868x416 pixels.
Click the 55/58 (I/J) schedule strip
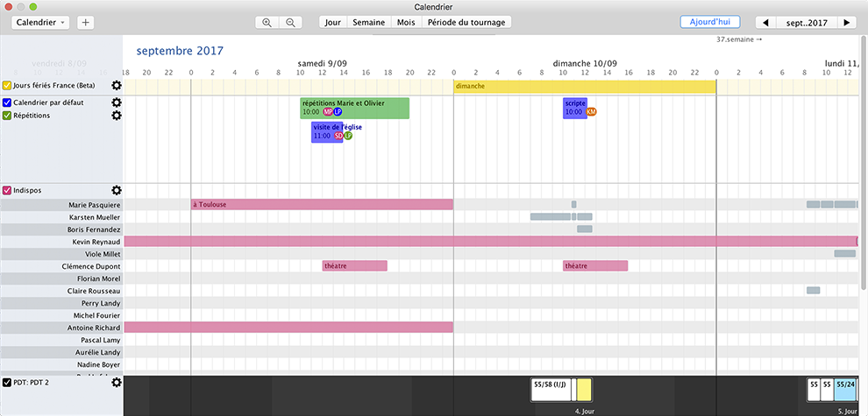551,389
